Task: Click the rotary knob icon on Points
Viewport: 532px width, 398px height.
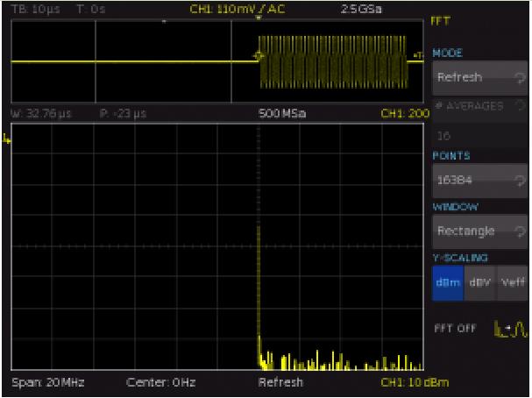Action: [516, 179]
